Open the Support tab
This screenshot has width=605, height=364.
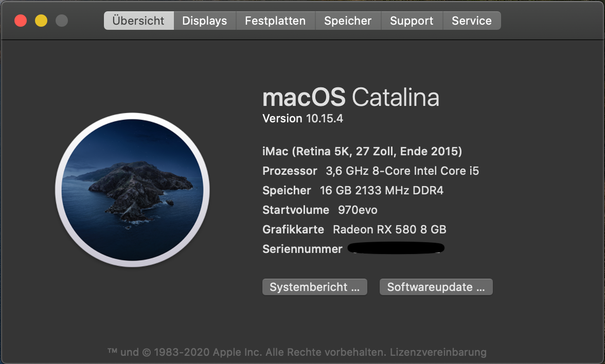[x=412, y=21]
